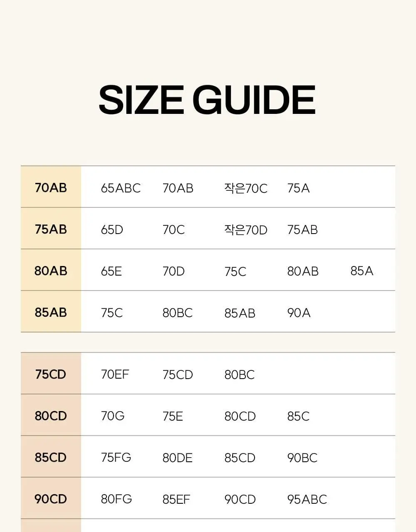Choose the 80CD row header cell
This screenshot has height=532, width=416.
(51, 415)
